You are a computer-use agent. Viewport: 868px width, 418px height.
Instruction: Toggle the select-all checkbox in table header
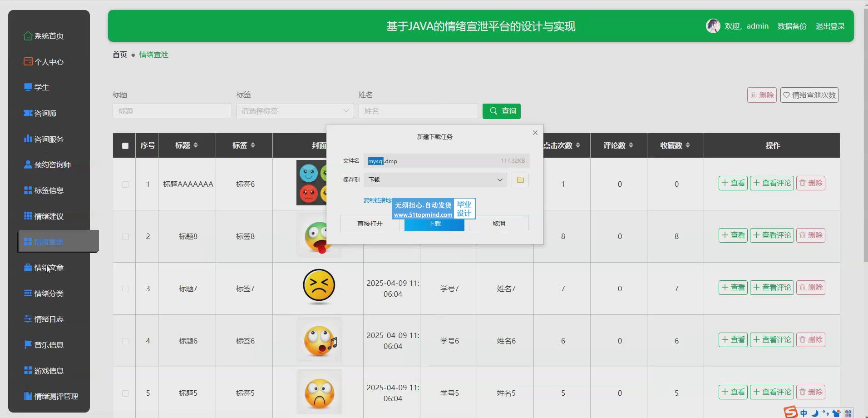(x=125, y=146)
